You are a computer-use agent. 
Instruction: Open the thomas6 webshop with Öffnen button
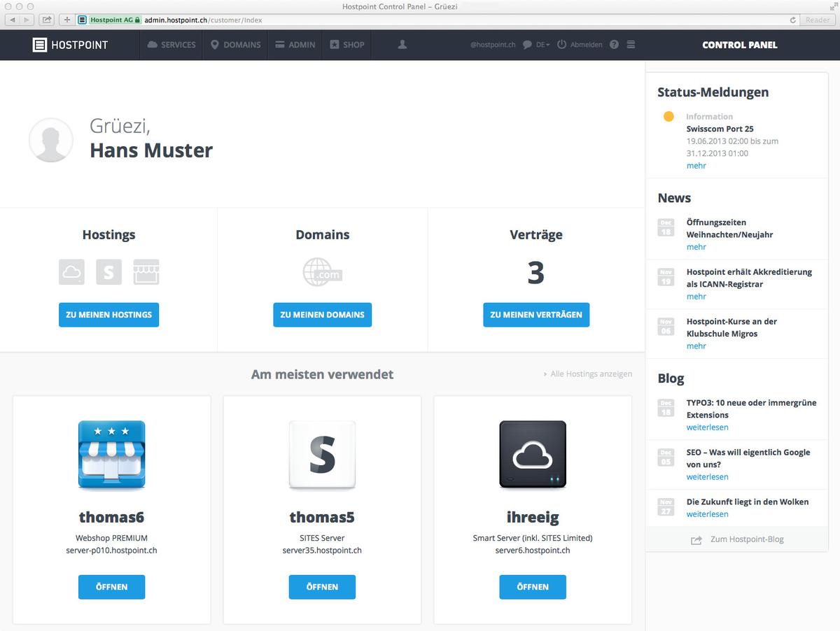pyautogui.click(x=111, y=587)
